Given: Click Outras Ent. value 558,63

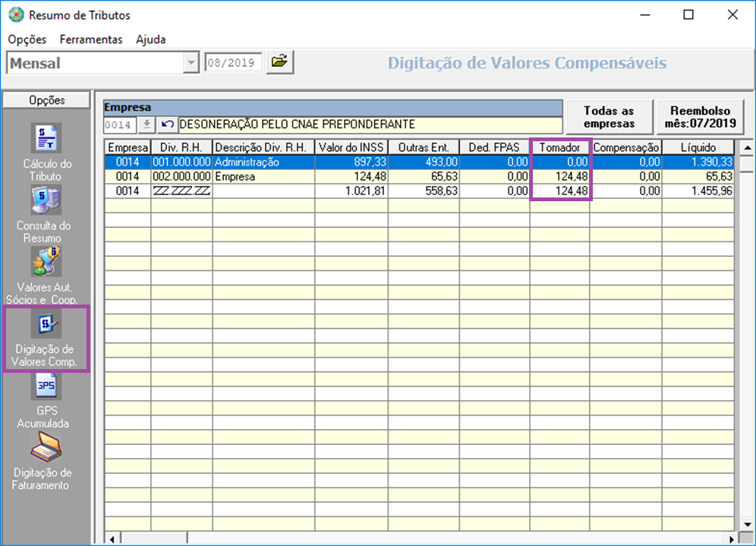Looking at the screenshot, I should point(424,191).
